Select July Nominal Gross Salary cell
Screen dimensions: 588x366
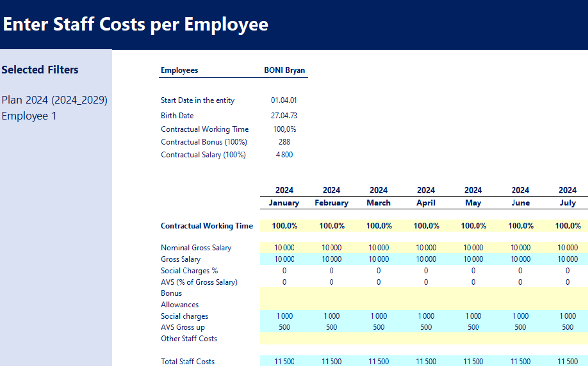click(567, 248)
